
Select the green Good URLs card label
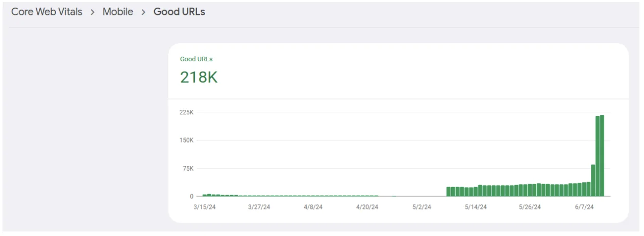196,59
